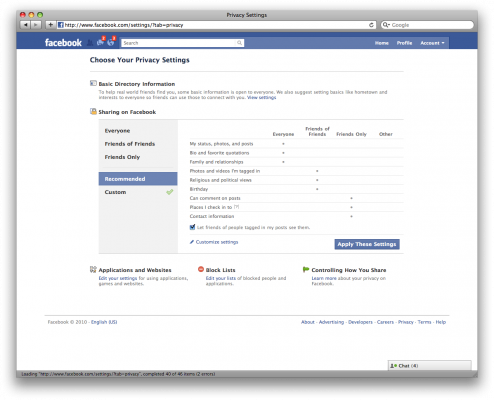Viewport: 494px width, 400px height.
Task: Uncheck Let friends of people tagged checkbox
Action: tap(192, 227)
